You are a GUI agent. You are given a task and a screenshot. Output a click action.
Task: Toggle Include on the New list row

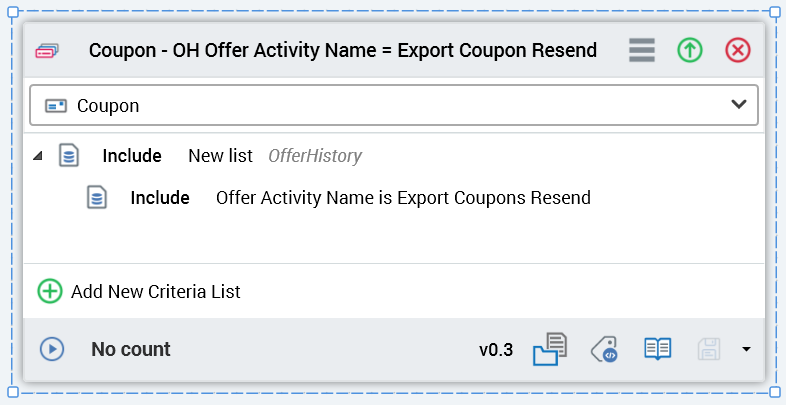pyautogui.click(x=132, y=156)
